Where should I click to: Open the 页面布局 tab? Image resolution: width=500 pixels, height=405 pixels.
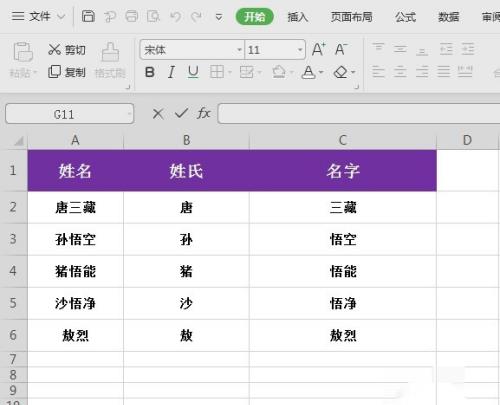coord(351,17)
